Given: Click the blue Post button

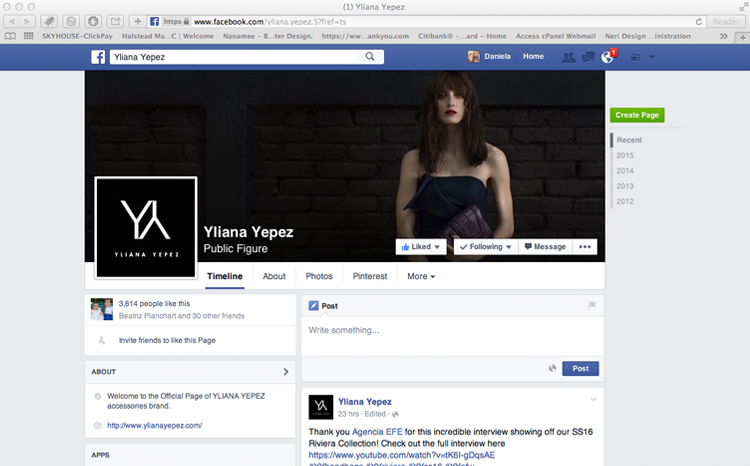Looking at the screenshot, I should [580, 368].
